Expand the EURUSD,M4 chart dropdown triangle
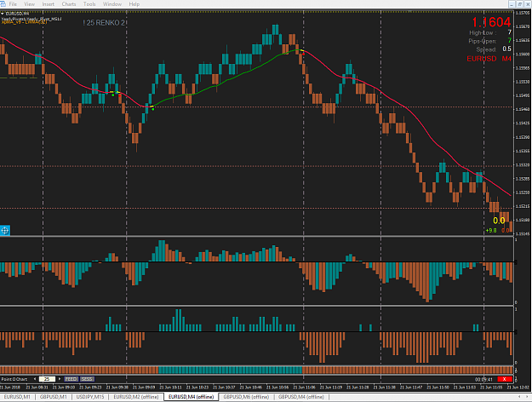Image resolution: width=532 pixels, height=402 pixels. 3,14
